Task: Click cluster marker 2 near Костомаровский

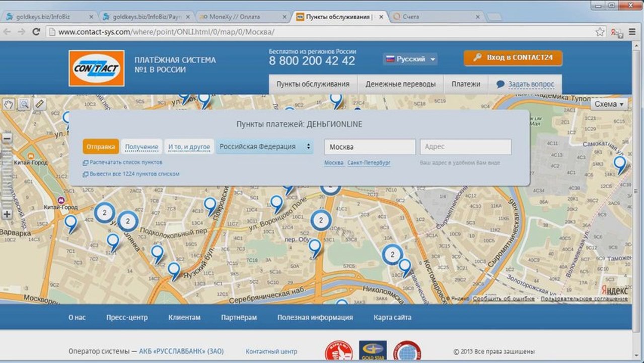Action: point(392,255)
